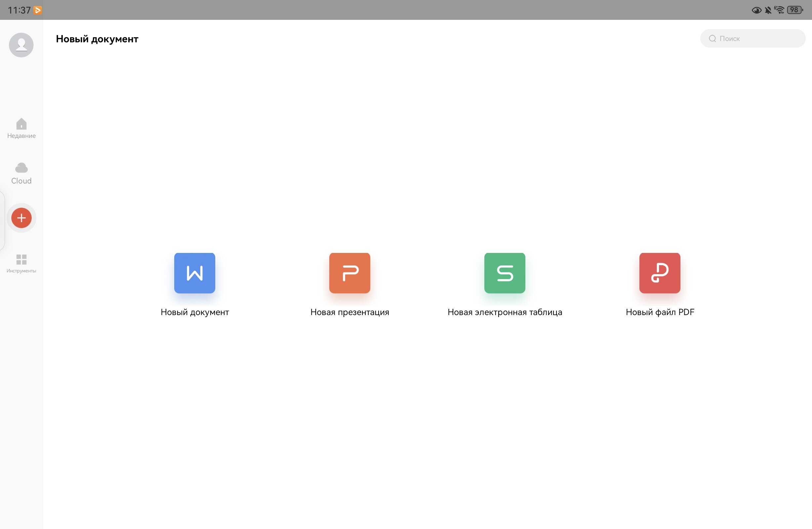Tap the Новая презентация label
This screenshot has height=529, width=812.
point(350,312)
